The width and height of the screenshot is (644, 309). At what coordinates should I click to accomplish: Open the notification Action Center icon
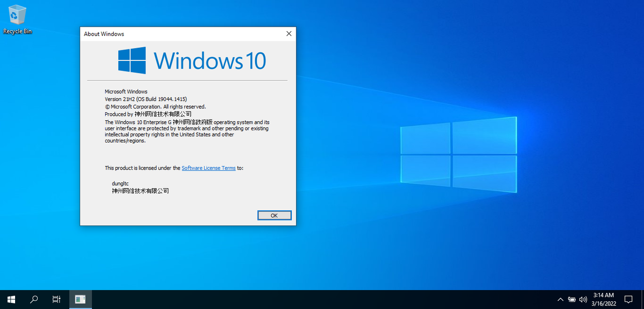(628, 299)
